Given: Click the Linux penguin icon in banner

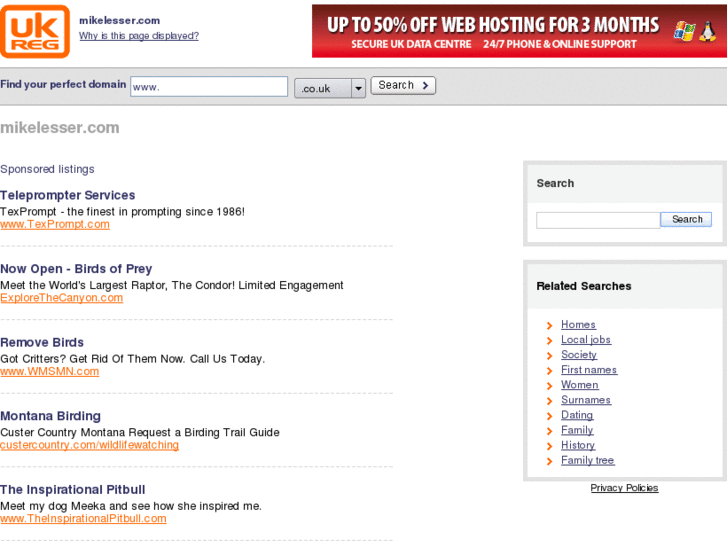Looking at the screenshot, I should 708,31.
